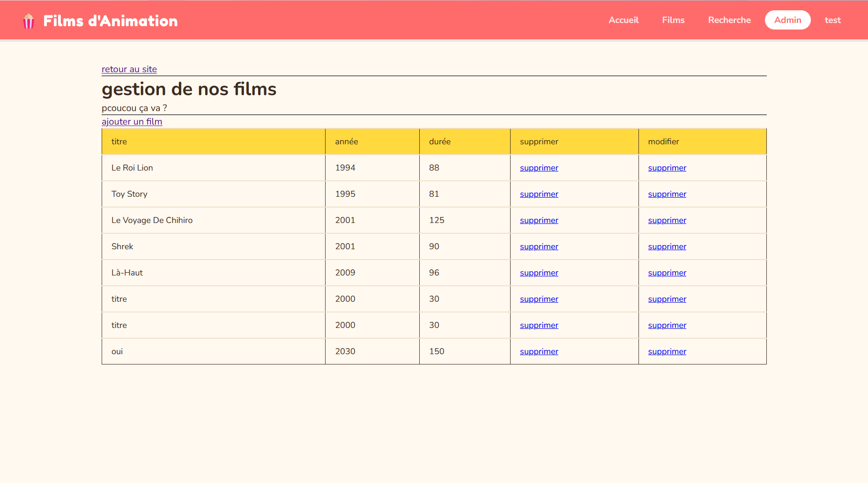The image size is (868, 483).
Task: Click the année column header
Action: (x=372, y=141)
